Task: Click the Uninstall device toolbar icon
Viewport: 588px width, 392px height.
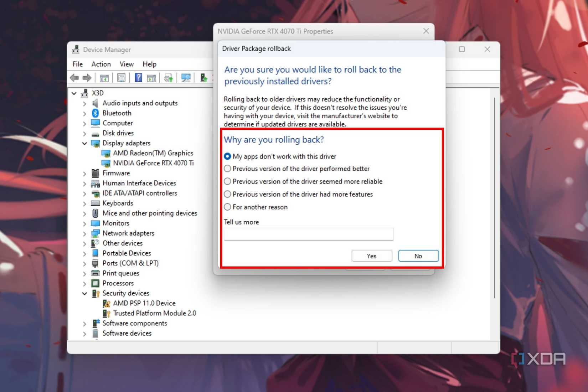Action: [203, 78]
